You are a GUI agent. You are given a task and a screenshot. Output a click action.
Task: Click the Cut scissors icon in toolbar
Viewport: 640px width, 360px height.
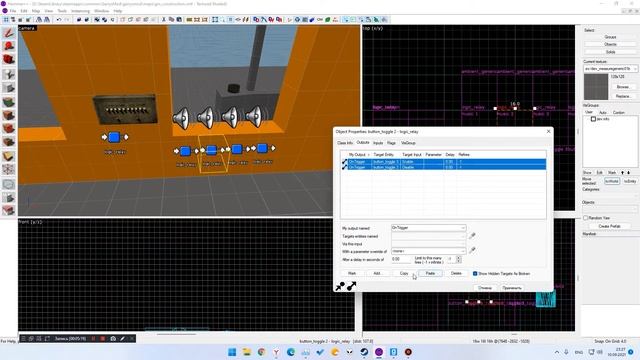[164, 20]
